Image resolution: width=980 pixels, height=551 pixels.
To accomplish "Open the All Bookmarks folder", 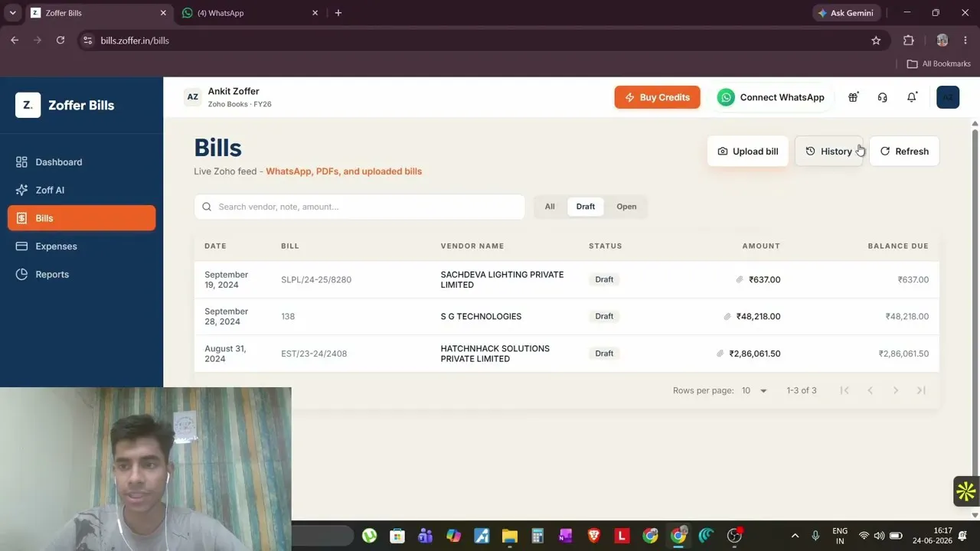I will coord(939,64).
